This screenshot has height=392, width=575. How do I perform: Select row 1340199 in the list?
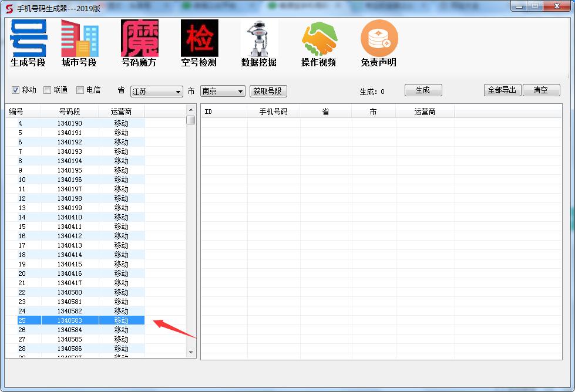pyautogui.click(x=75, y=208)
